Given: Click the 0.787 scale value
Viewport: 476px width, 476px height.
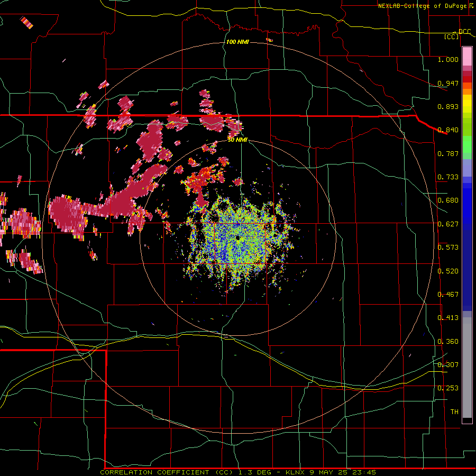Looking at the screenshot, I should click(448, 153).
